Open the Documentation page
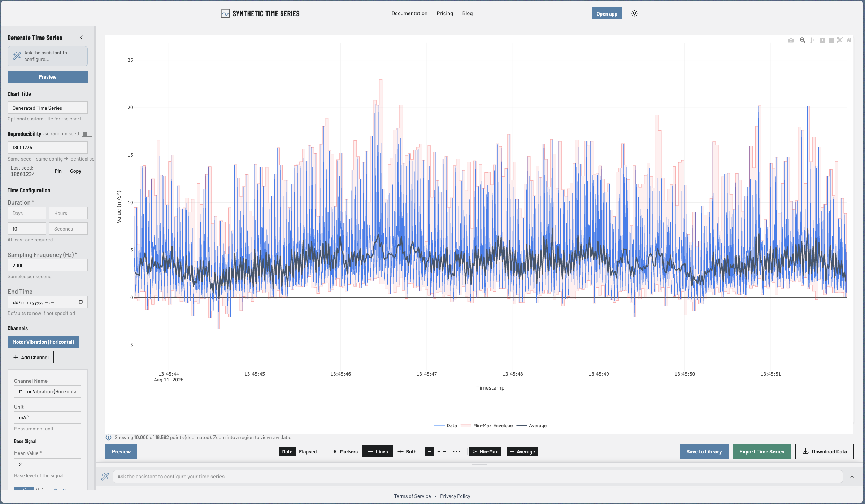 409,13
